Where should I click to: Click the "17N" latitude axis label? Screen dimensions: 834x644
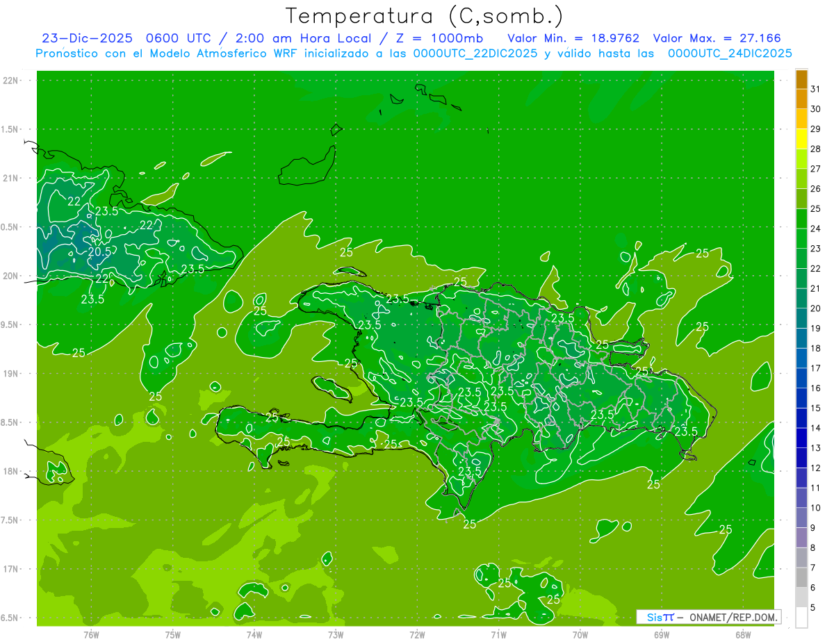pos(11,569)
